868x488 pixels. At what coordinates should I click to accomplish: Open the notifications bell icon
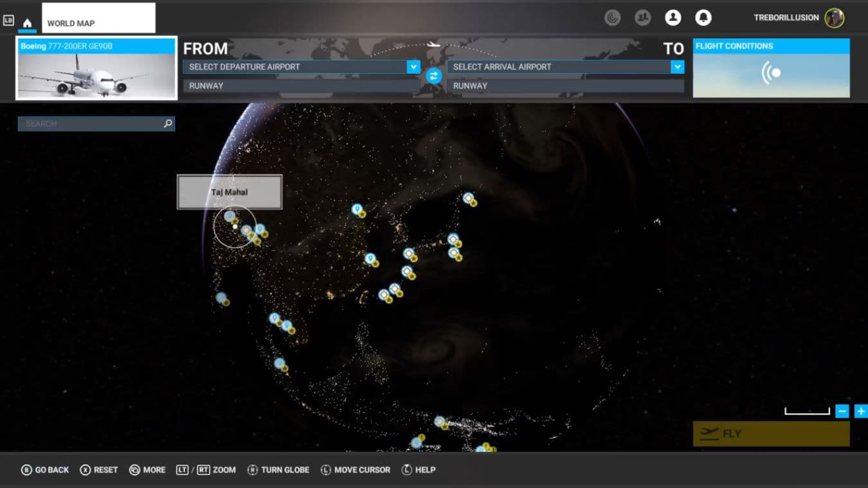click(703, 18)
